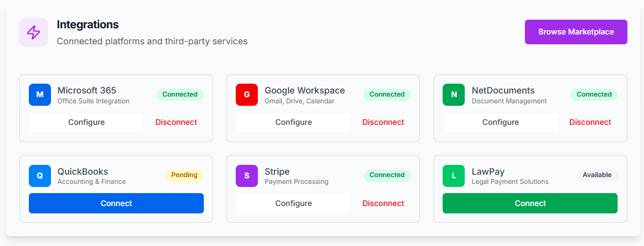Disconnect Stripe payment processing
Screen dimensions: 644x246
pos(383,203)
